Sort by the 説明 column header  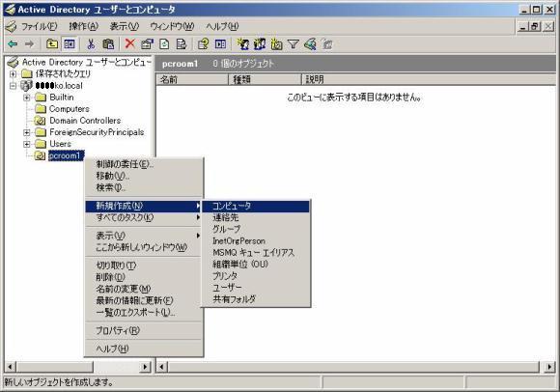pyautogui.click(x=429, y=79)
